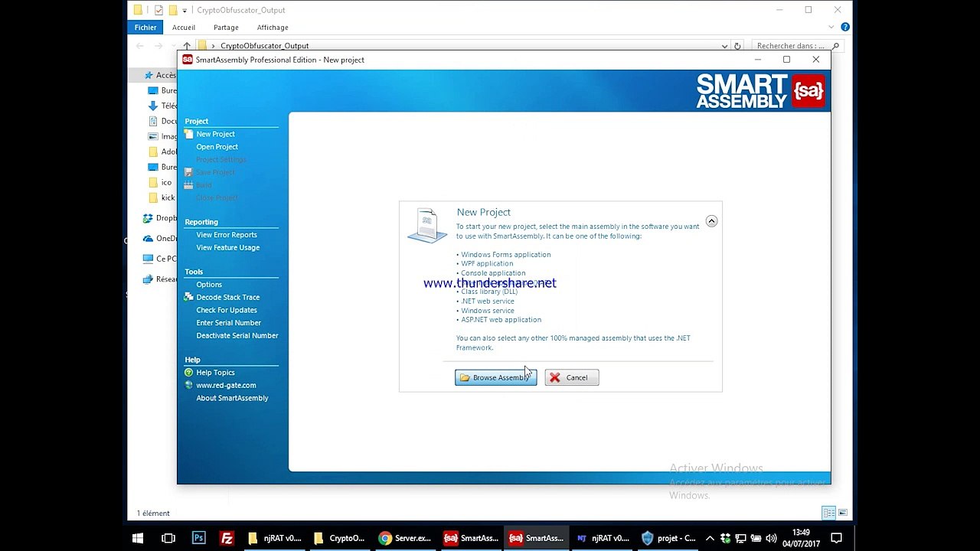Click the greyed Save Project disk icon
The image size is (980, 551).
(188, 172)
